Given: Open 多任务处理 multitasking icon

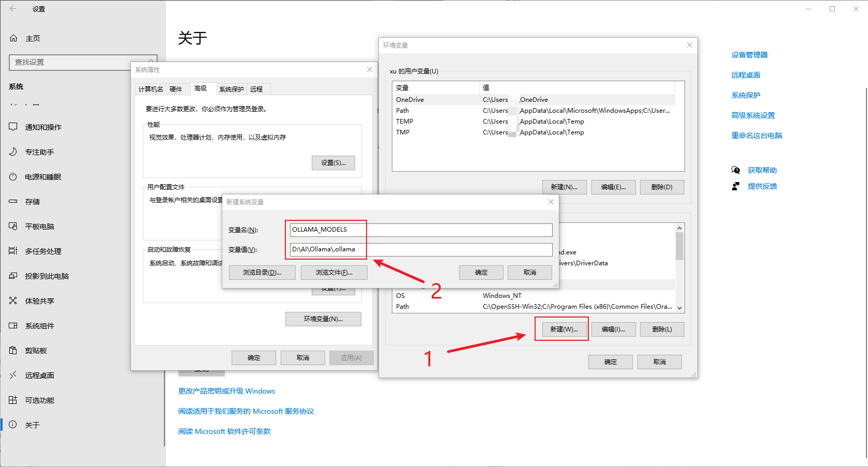Looking at the screenshot, I should [x=13, y=251].
